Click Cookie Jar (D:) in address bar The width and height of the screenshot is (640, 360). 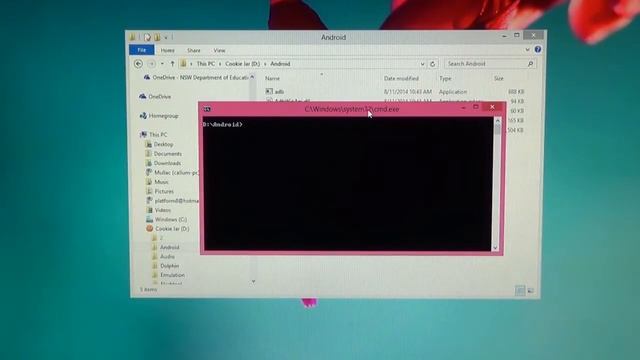click(242, 64)
